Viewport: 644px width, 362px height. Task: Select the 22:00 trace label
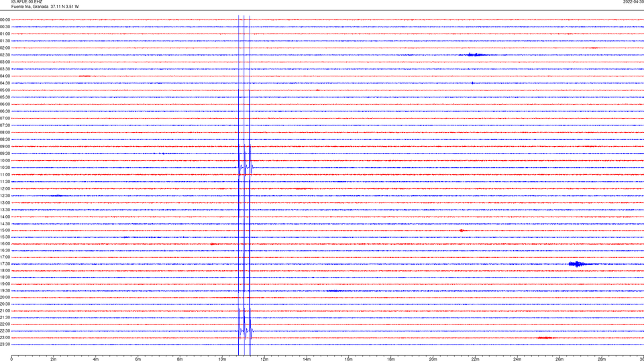(x=5, y=324)
